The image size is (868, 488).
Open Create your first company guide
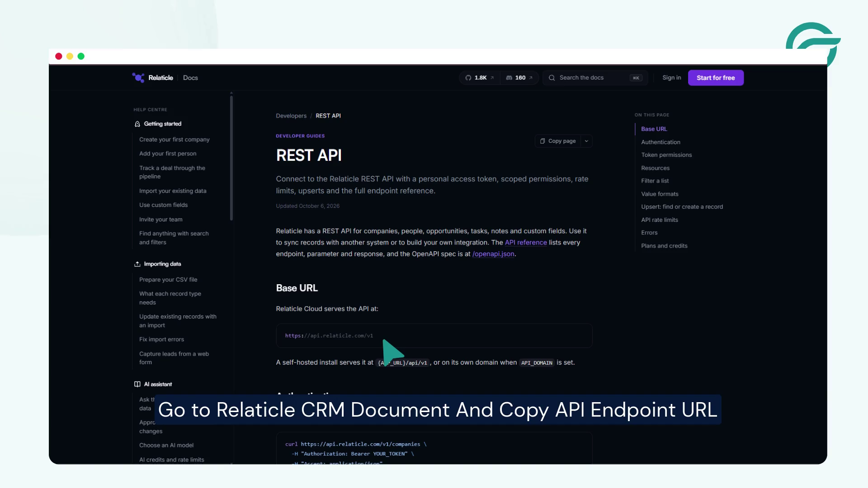click(175, 140)
